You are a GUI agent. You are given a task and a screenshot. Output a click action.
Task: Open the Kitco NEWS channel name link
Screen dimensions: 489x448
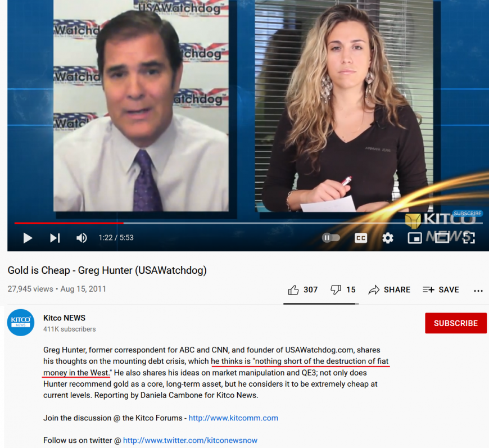click(64, 318)
